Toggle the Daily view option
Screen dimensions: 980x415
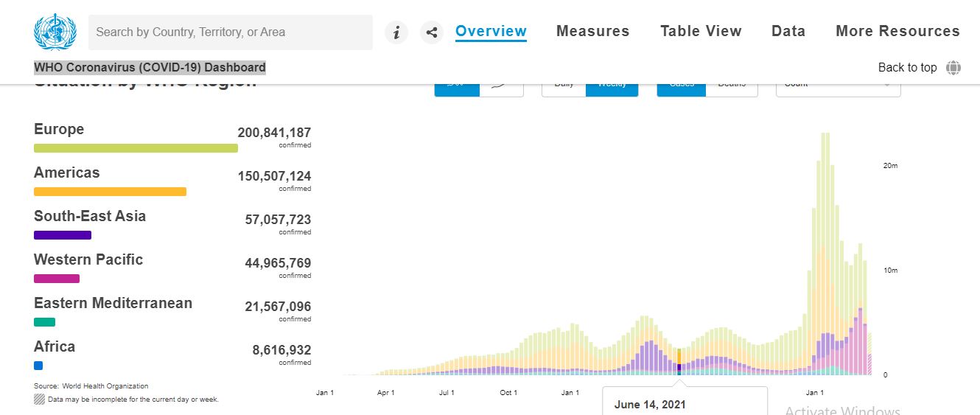tap(564, 87)
